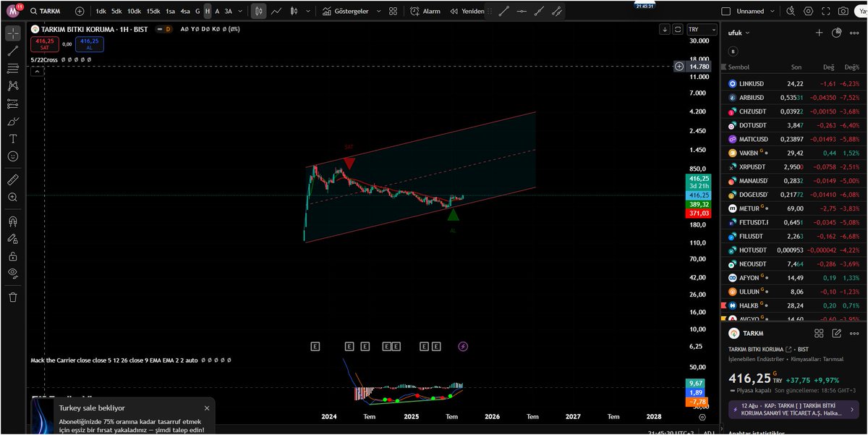Expand the ufuk watchlist dropdown
868x435 pixels.
point(739,33)
